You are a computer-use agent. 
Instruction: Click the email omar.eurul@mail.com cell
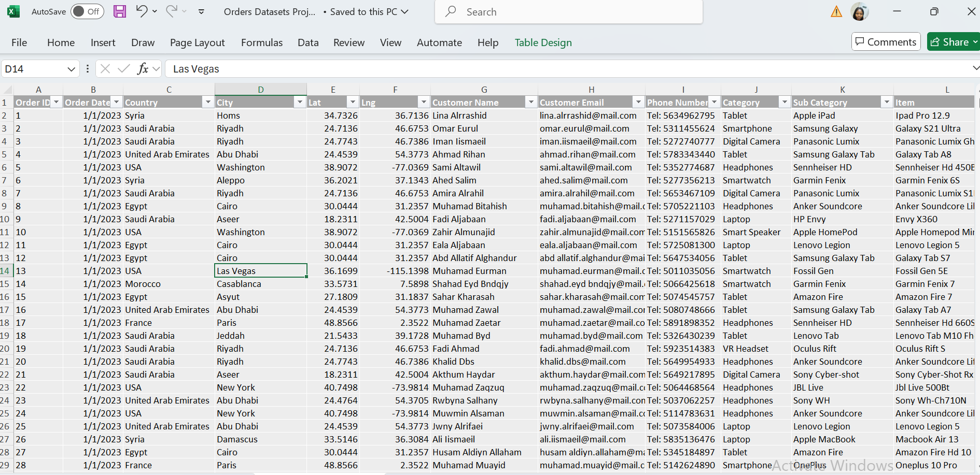coord(591,128)
